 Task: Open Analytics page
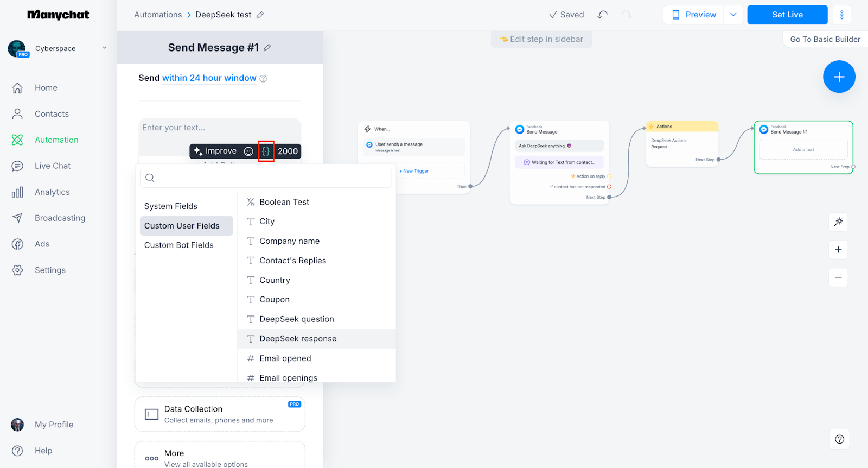coord(52,192)
